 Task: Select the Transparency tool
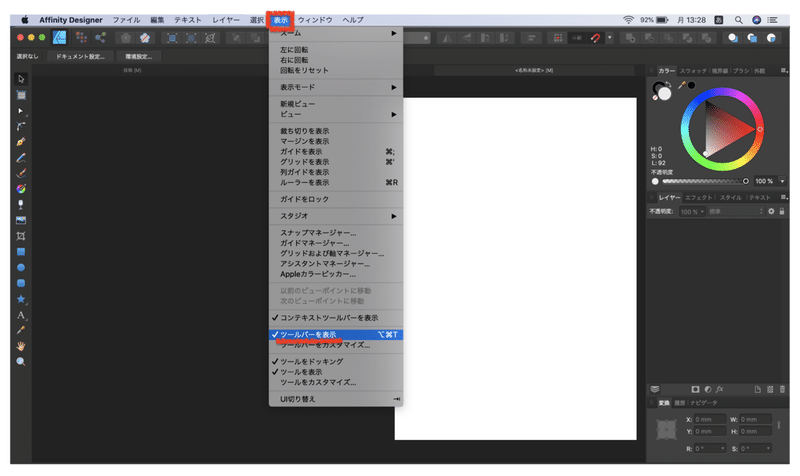pyautogui.click(x=21, y=205)
